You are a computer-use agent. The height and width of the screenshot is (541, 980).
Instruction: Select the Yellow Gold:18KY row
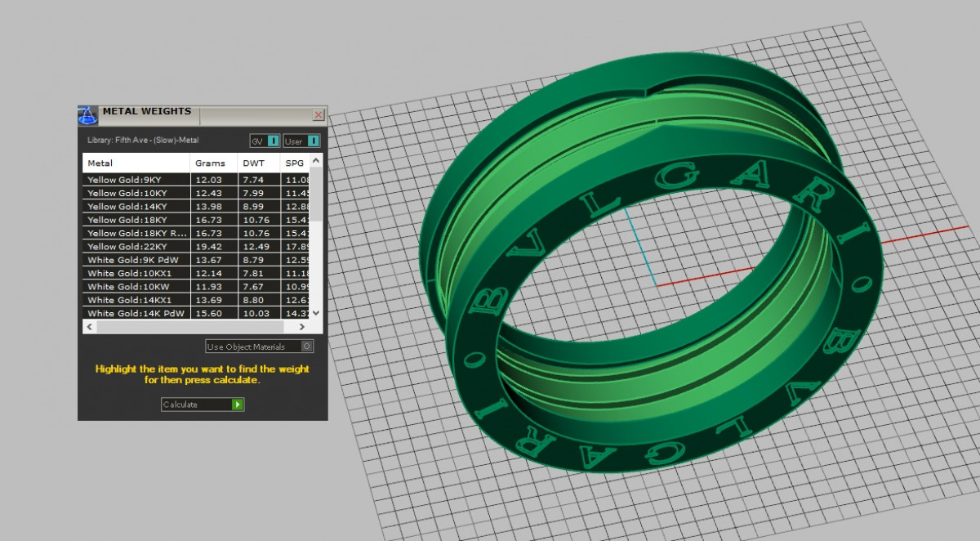tap(127, 220)
